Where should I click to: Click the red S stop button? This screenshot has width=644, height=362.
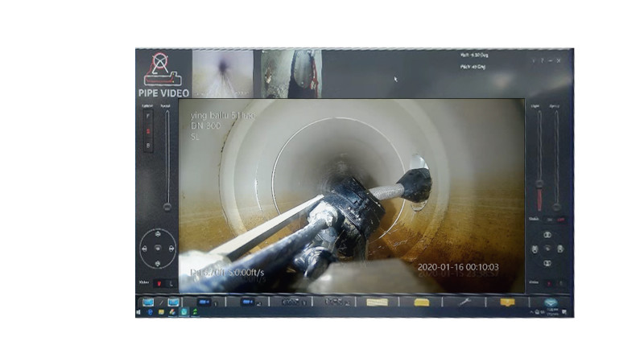(148, 131)
